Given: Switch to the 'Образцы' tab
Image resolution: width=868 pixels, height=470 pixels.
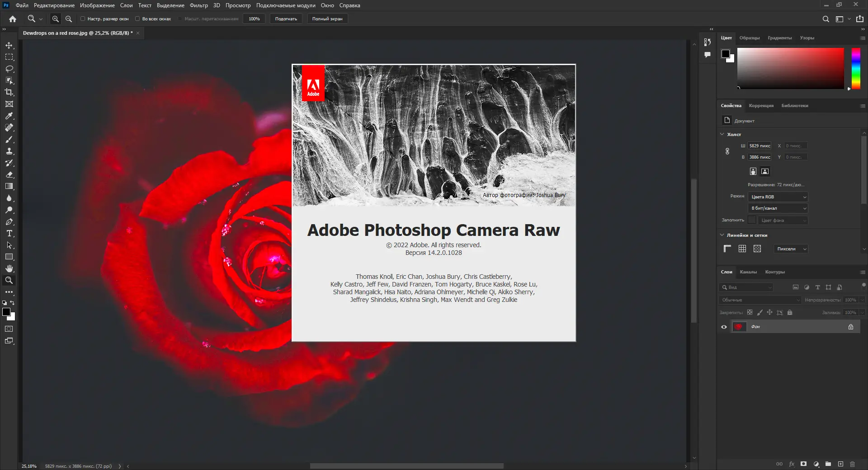Looking at the screenshot, I should (750, 38).
